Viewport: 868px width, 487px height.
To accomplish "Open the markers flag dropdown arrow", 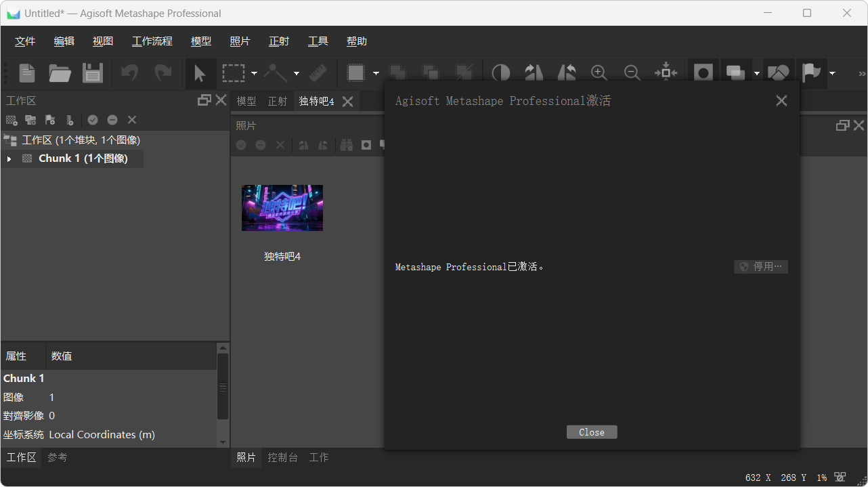I will click(832, 73).
